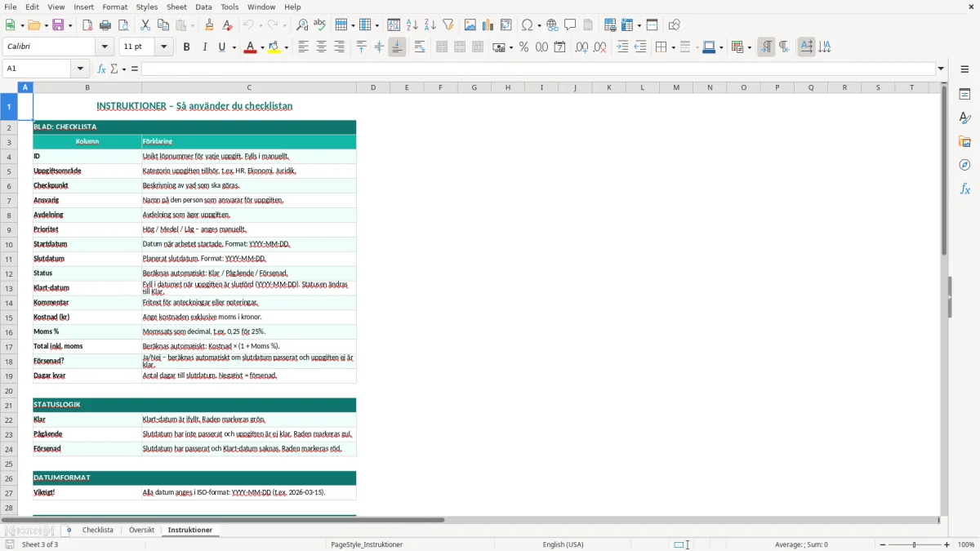Screen dimensions: 980x551
Task: Insert an image
Action: (470, 25)
